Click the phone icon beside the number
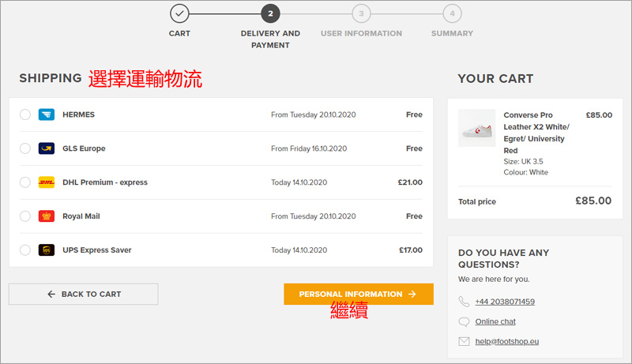 click(464, 302)
